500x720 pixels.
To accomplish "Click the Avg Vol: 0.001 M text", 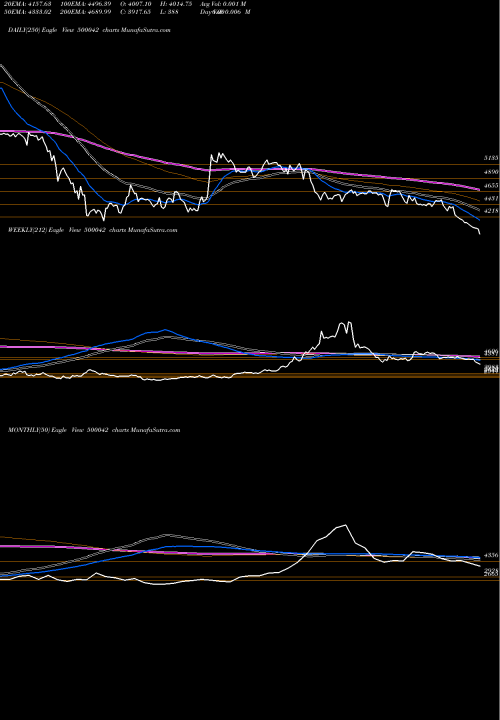I will tap(223, 4).
